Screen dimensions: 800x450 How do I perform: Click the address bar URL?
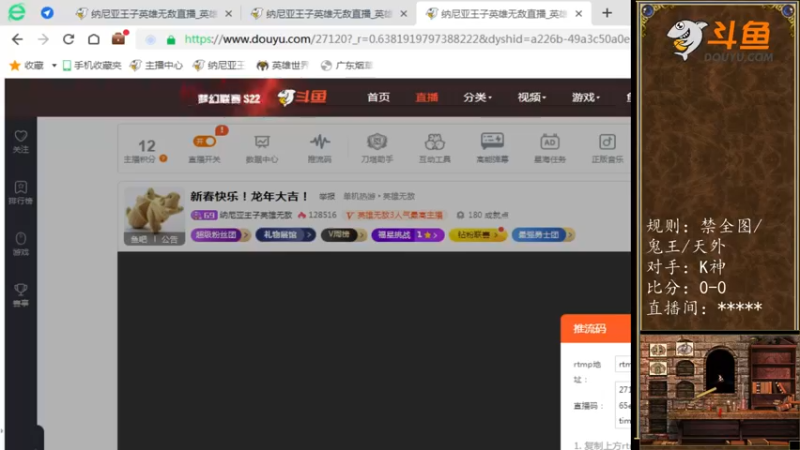pyautogui.click(x=407, y=39)
